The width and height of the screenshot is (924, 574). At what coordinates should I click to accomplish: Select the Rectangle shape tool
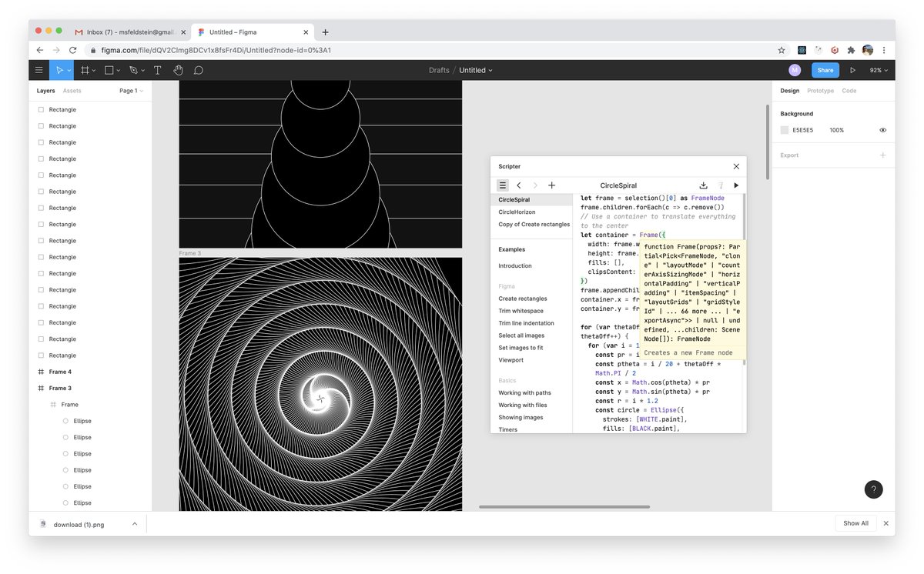point(109,70)
